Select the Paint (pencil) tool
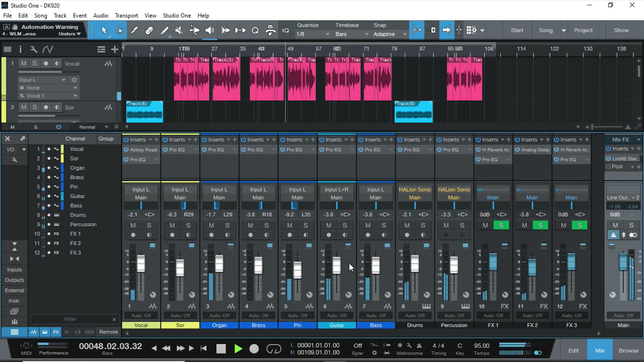This screenshot has width=644, height=362. coord(165,30)
